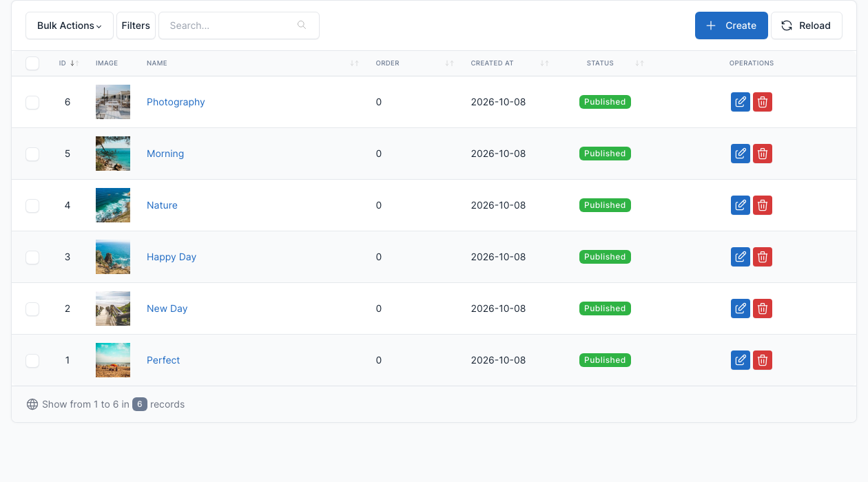868x482 pixels.
Task: Select the Perfect row checkbox
Action: (32, 361)
